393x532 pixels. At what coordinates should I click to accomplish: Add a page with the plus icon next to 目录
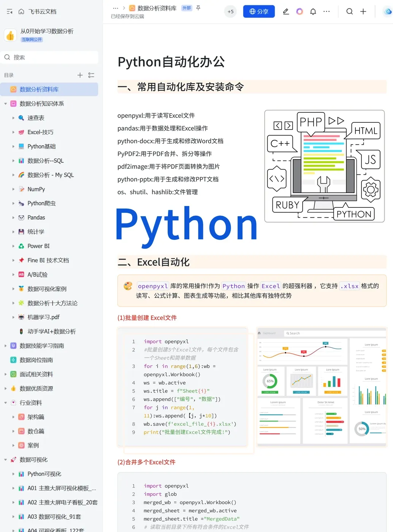(80, 75)
